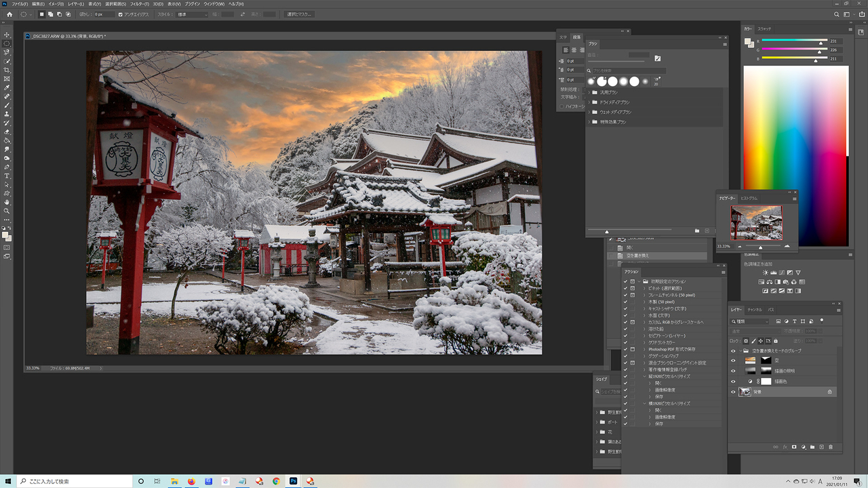Create new adjustment layer icon in Layers
This screenshot has height=488, width=868.
[803, 447]
